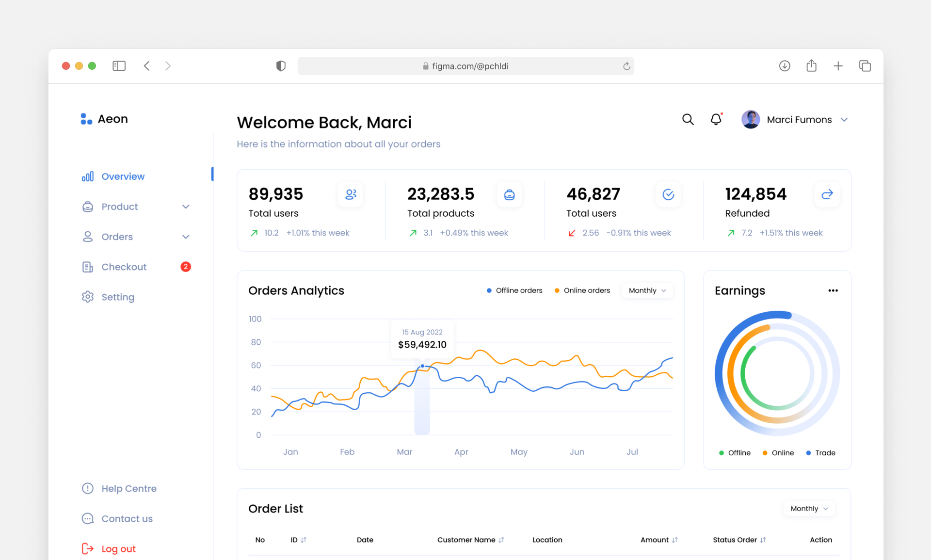The width and height of the screenshot is (931, 560).
Task: Go back with browser back arrow
Action: click(146, 66)
